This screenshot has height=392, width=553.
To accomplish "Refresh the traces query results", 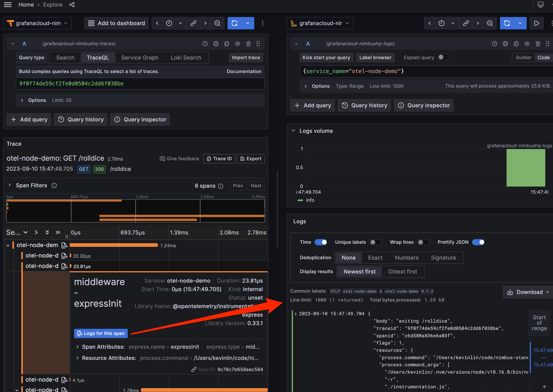I will [234, 23].
